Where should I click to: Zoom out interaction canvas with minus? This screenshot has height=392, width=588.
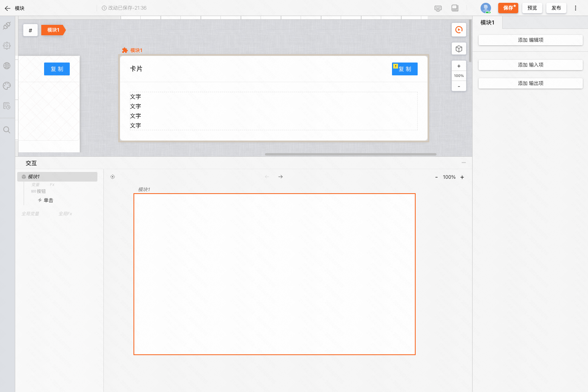436,177
